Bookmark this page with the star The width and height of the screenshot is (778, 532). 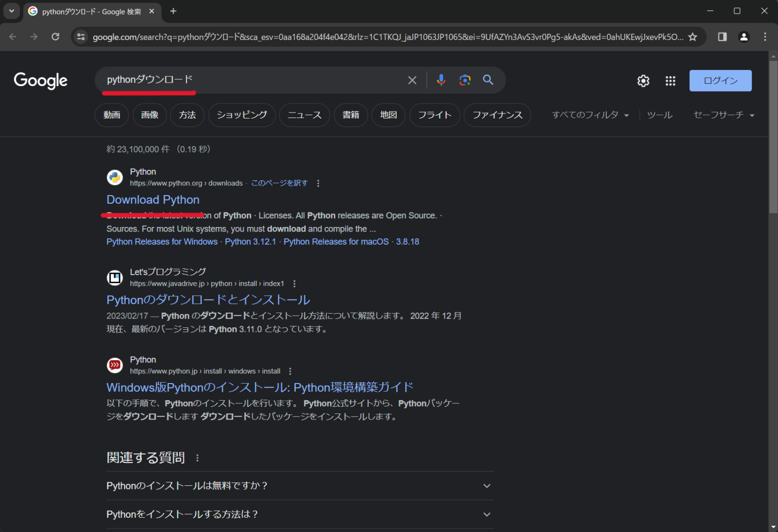click(692, 36)
